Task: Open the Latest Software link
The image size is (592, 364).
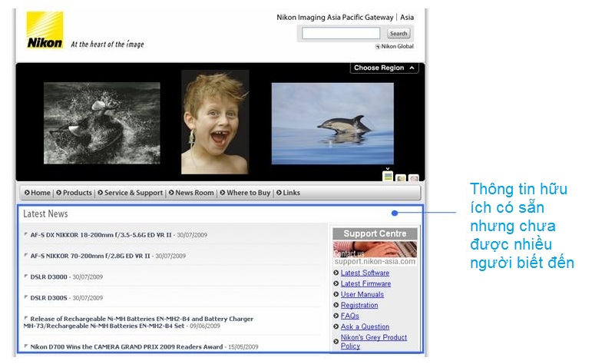Action: 365,273
